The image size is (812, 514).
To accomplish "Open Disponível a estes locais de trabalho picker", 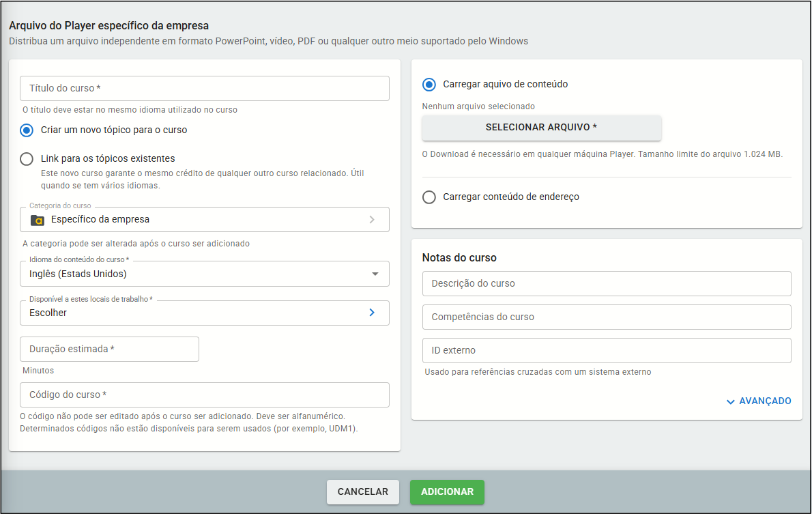I will pyautogui.click(x=198, y=313).
